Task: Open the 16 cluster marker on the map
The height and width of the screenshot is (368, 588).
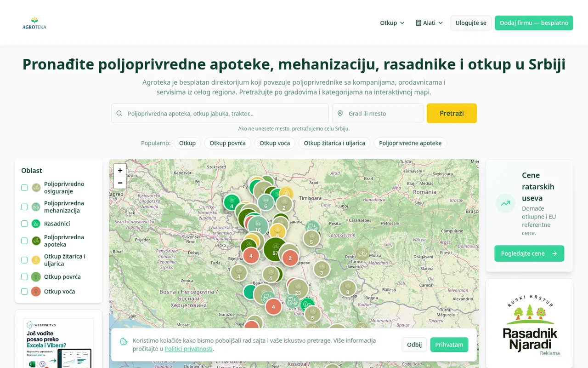Action: pyautogui.click(x=258, y=226)
